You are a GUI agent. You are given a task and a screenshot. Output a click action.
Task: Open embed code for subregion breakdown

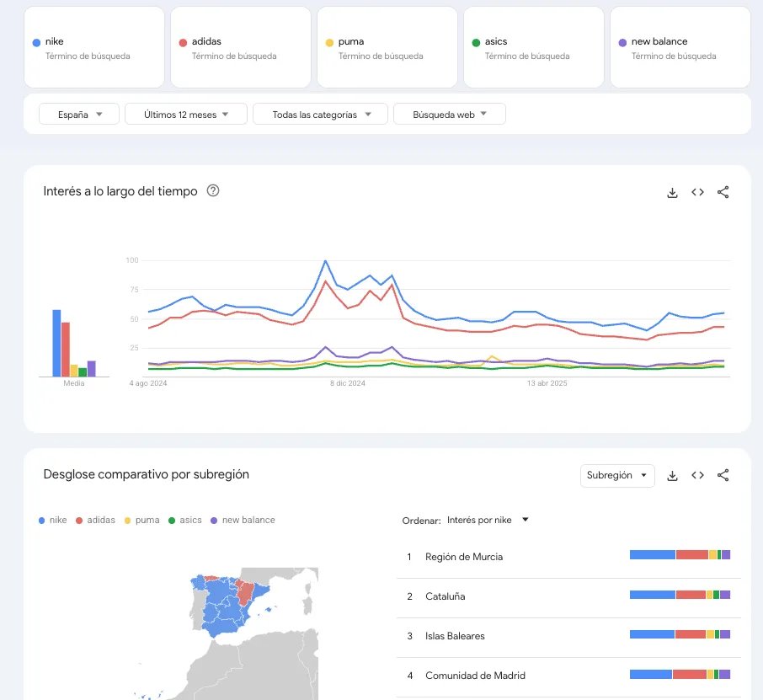(x=697, y=475)
